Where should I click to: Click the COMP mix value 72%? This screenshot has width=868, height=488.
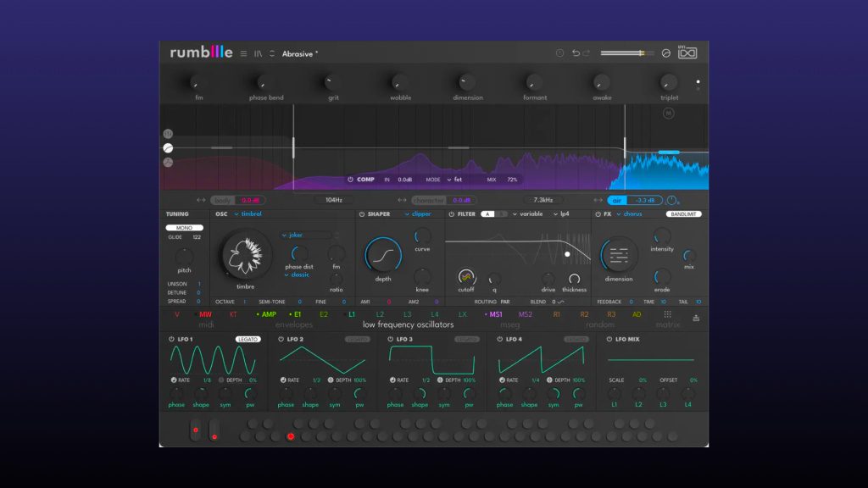coord(512,180)
